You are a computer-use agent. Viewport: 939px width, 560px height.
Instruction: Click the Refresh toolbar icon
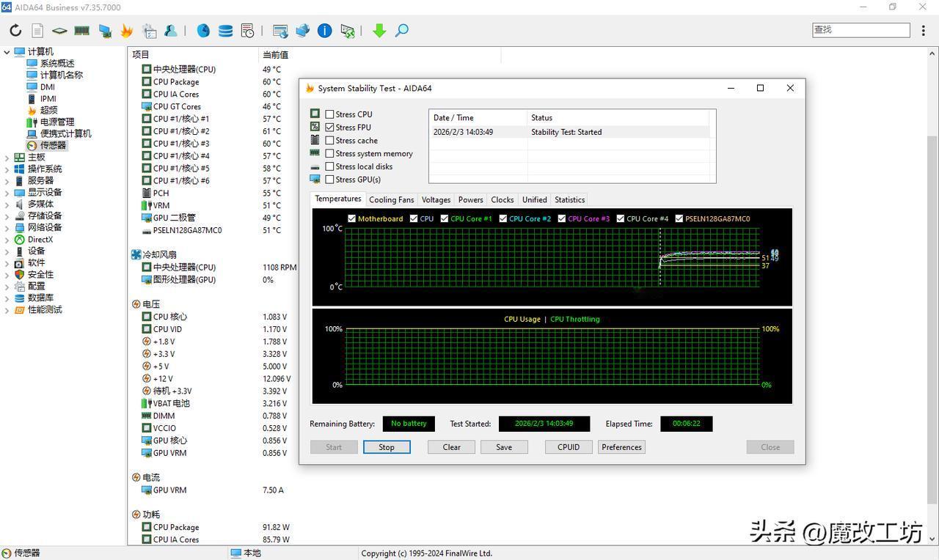tap(15, 31)
